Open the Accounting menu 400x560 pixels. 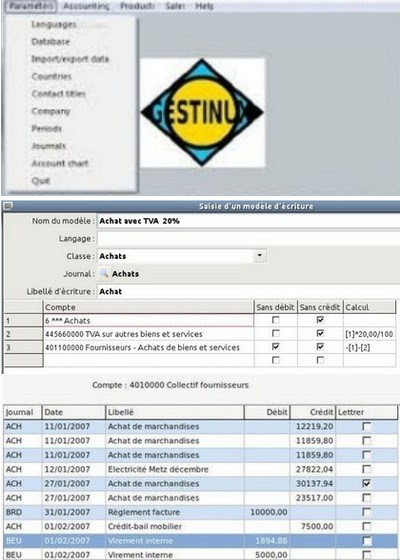tap(86, 6)
